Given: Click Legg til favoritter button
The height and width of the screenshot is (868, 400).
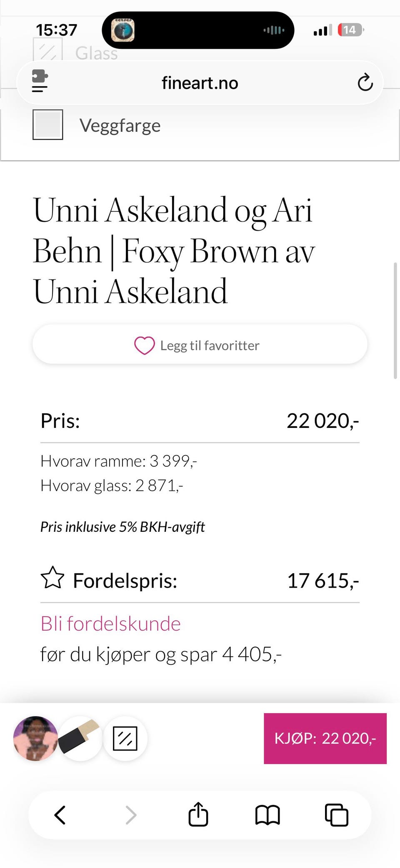Looking at the screenshot, I should (x=200, y=344).
